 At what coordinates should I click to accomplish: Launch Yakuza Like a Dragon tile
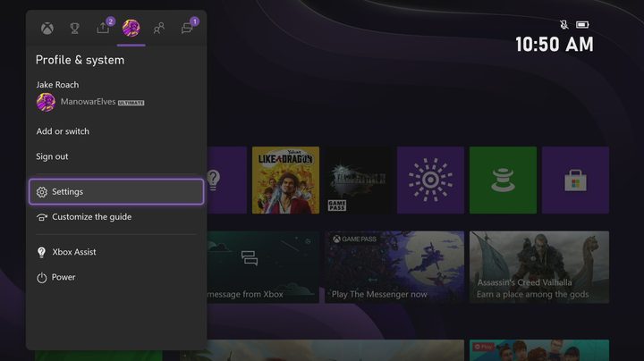coord(285,180)
